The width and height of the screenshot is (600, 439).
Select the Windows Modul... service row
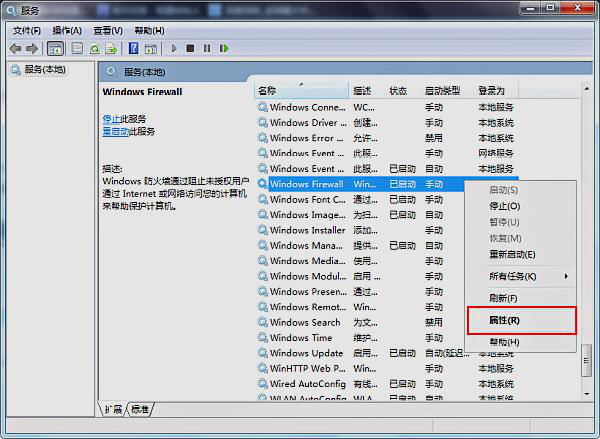360,276
